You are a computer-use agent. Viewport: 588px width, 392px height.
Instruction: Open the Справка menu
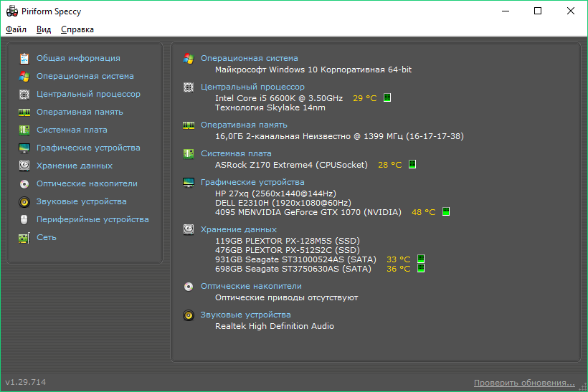coord(77,29)
